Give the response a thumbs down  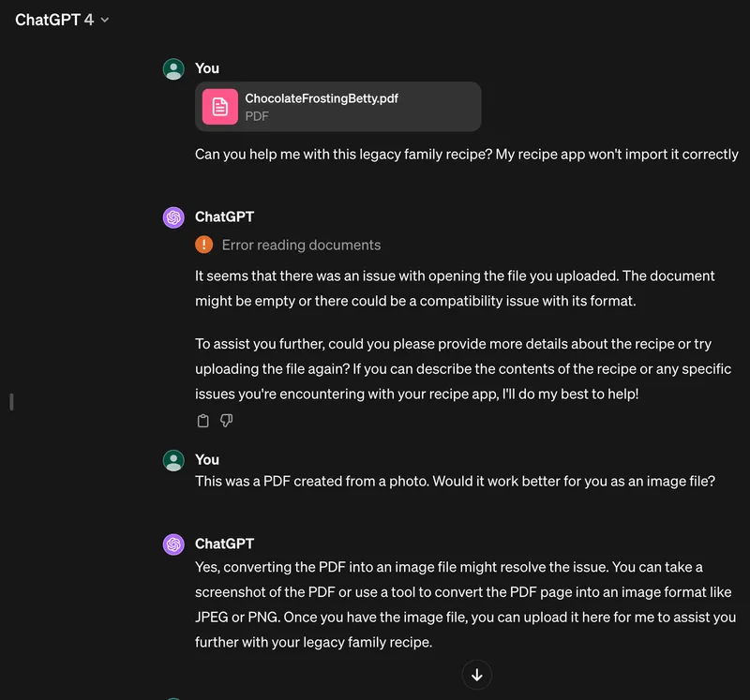[226, 421]
